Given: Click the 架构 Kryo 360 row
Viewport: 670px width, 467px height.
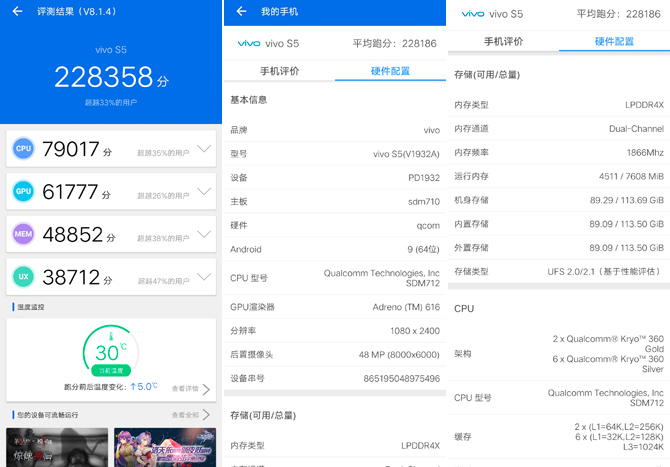Looking at the screenshot, I should [x=559, y=354].
